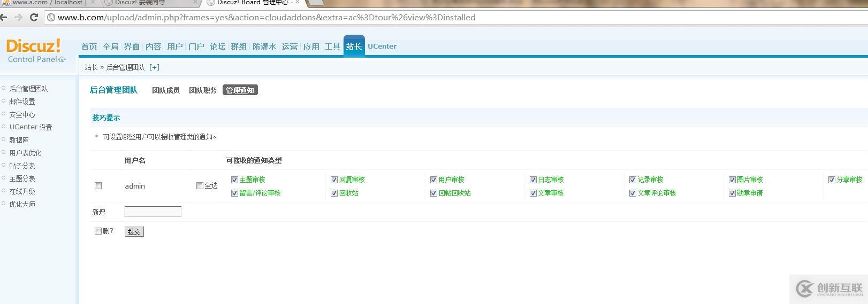Click the 新增 username input field
Image resolution: width=868 pixels, height=304 pixels.
click(x=153, y=212)
